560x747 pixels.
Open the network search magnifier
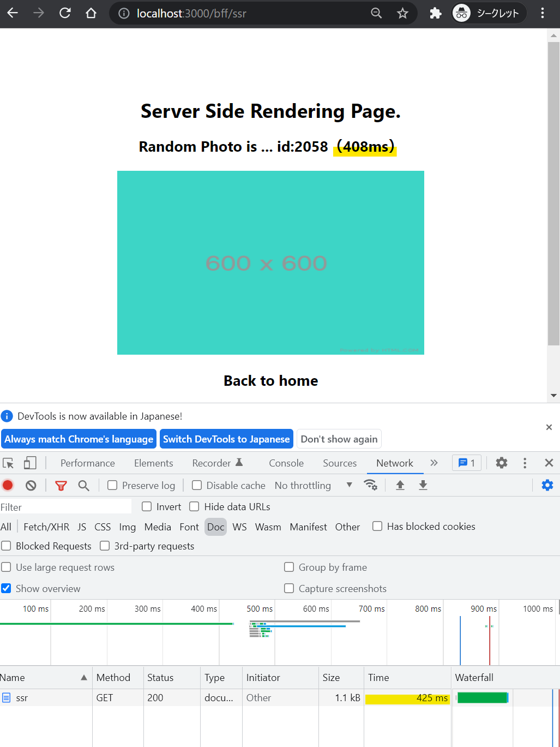(83, 485)
